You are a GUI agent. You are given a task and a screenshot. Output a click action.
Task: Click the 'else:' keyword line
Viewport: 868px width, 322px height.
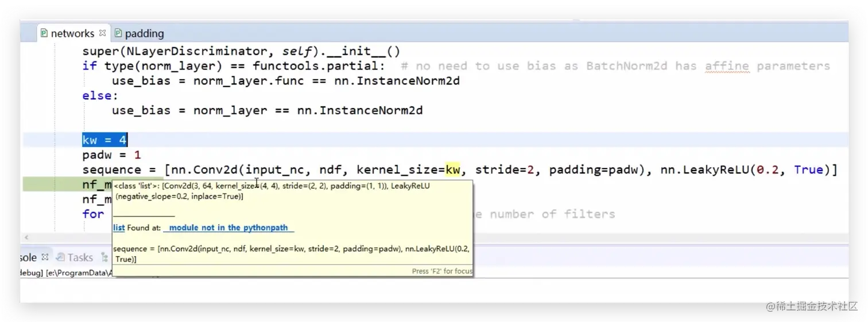[100, 96]
